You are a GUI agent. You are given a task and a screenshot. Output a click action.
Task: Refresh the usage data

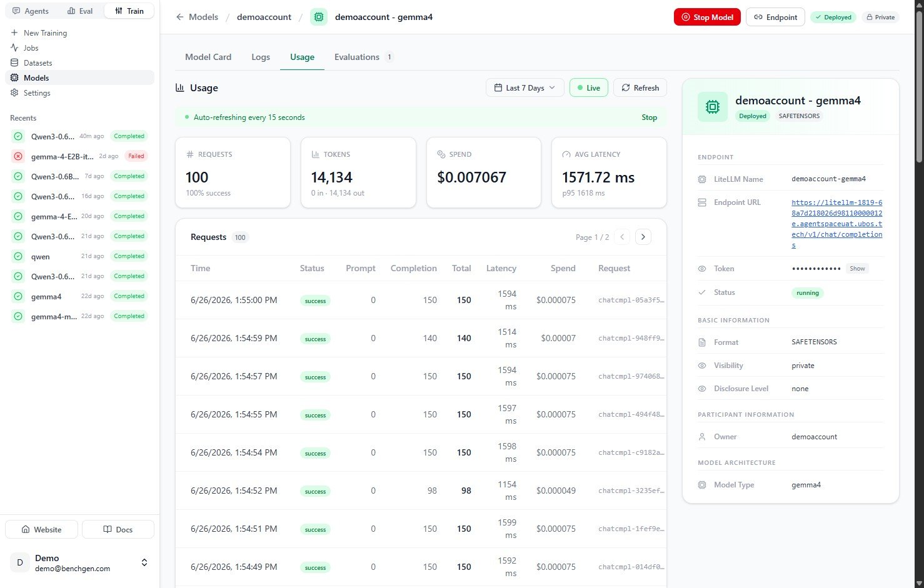[640, 87]
